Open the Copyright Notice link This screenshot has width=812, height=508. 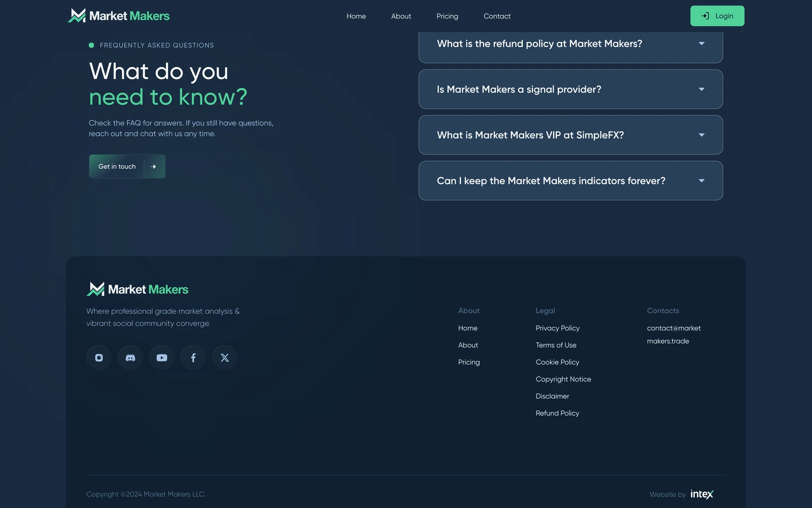(563, 379)
